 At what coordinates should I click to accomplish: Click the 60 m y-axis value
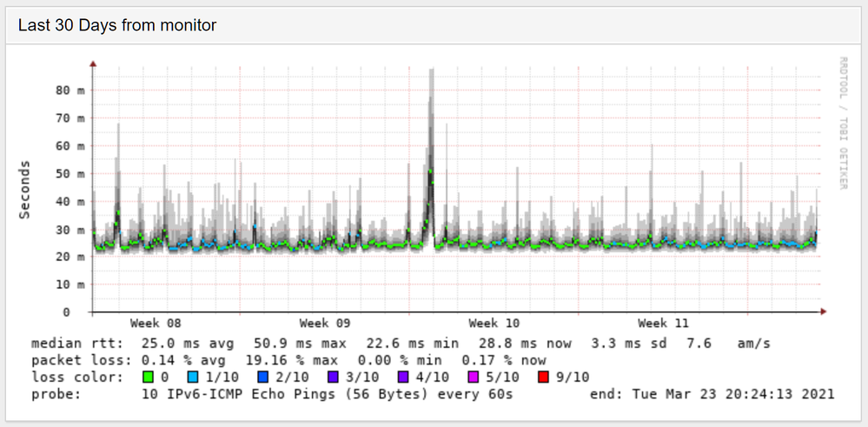coord(70,145)
